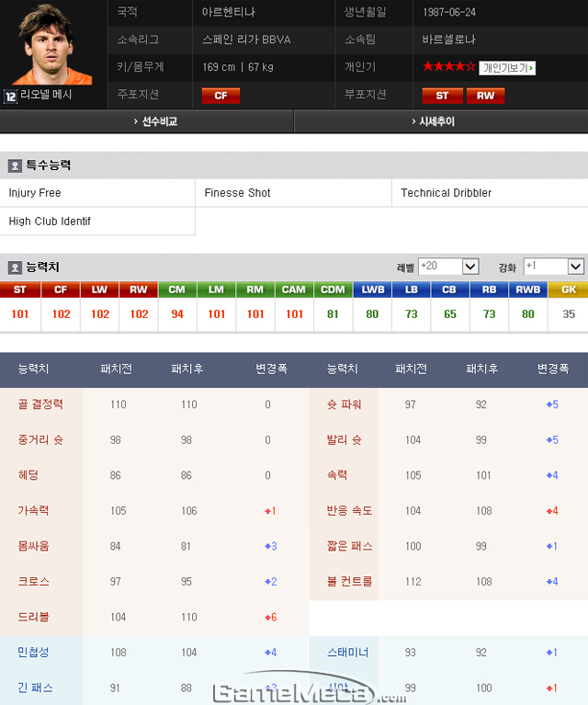Click the 특수능력 section icon
This screenshot has width=588, height=705.
pos(15,165)
